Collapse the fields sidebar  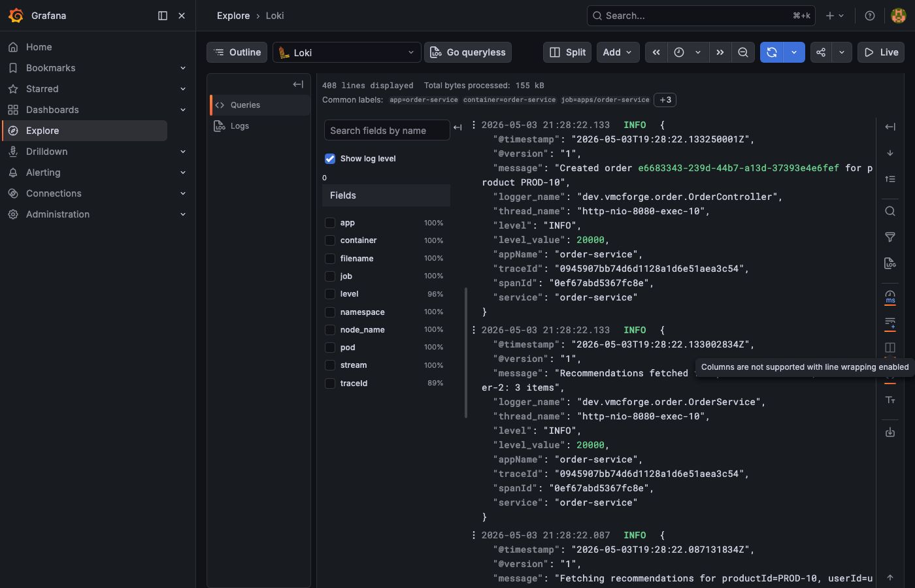tap(457, 127)
